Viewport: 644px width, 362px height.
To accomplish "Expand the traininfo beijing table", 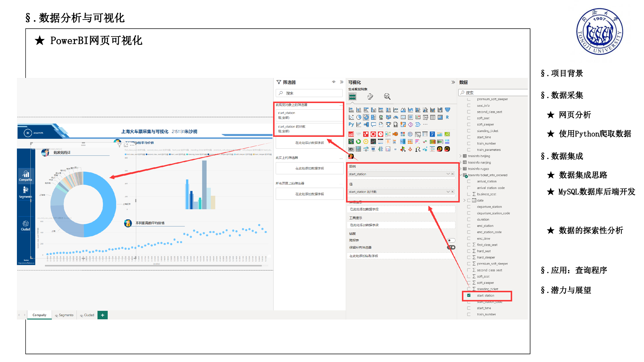I will click(x=460, y=156).
